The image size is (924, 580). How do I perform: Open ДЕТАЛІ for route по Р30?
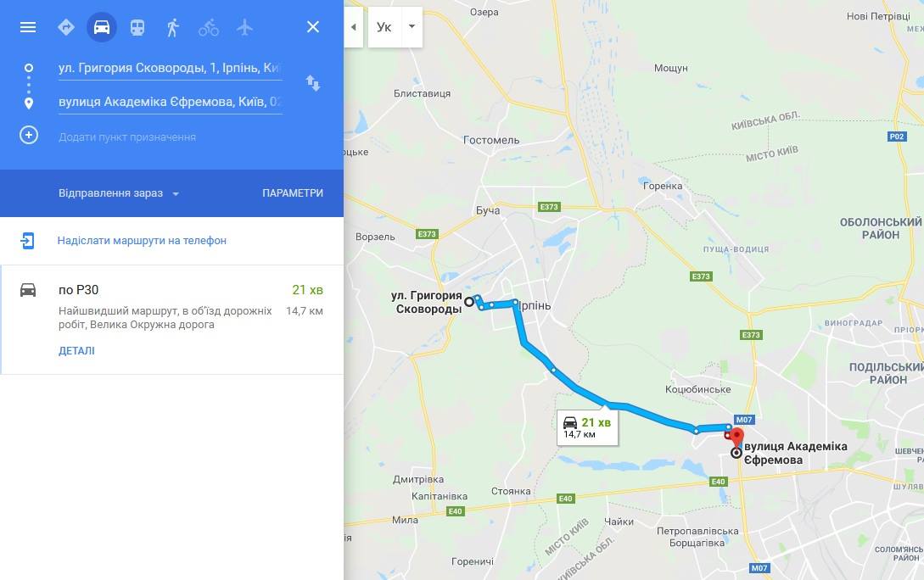[76, 351]
